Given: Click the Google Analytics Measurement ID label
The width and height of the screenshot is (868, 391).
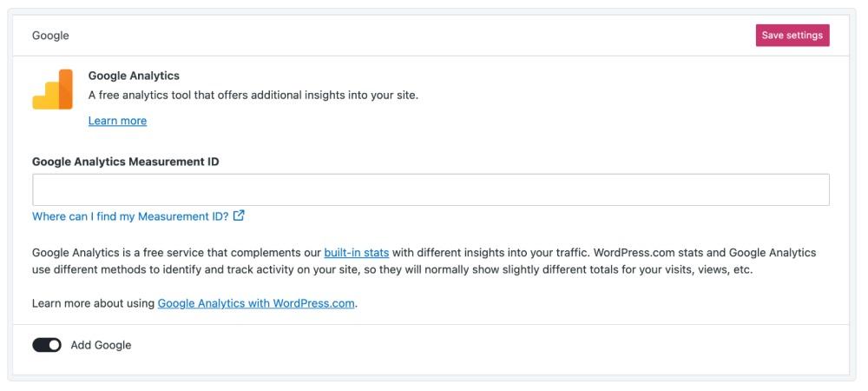Looking at the screenshot, I should click(x=126, y=162).
